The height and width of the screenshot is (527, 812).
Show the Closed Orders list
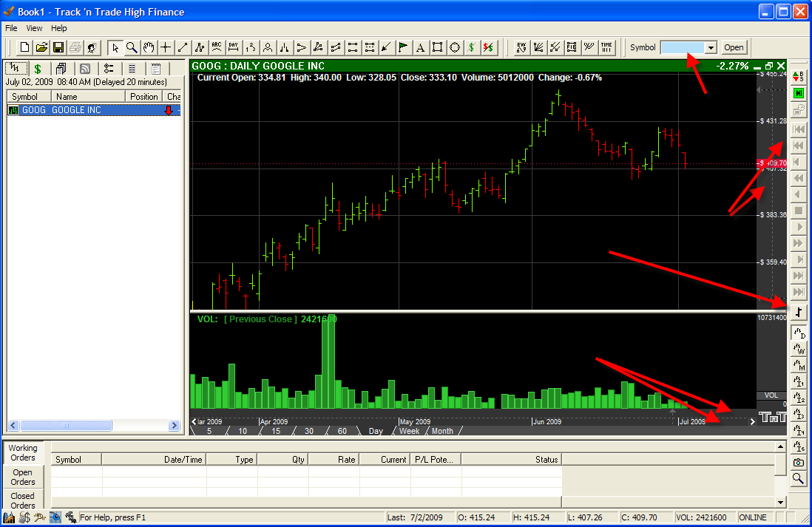pos(23,500)
